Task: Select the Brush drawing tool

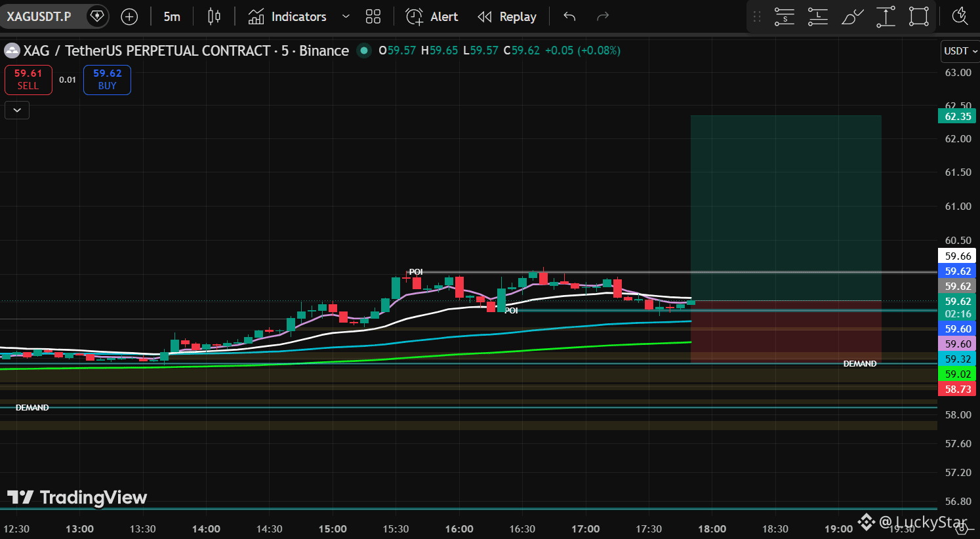Action: tap(852, 16)
